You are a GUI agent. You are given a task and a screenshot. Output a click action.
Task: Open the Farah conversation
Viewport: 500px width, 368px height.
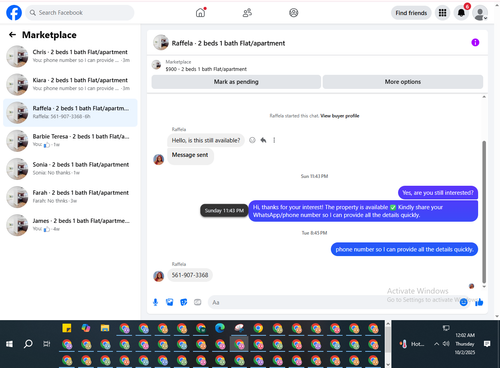pyautogui.click(x=70, y=197)
